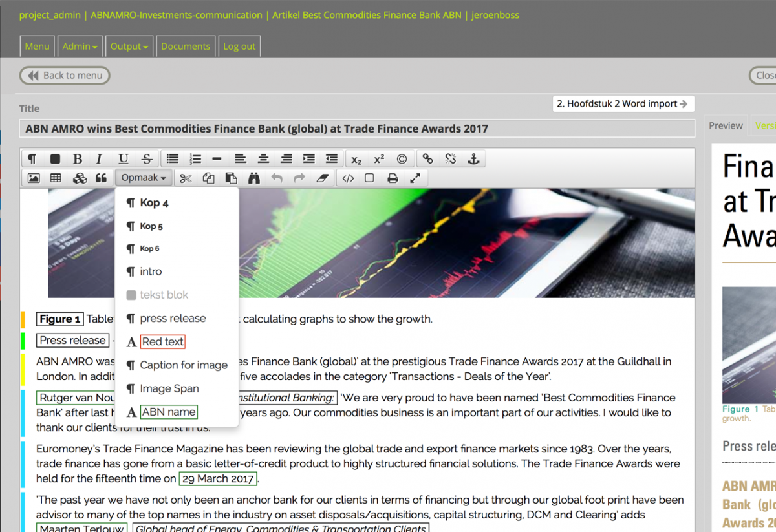Increase paragraph indent
This screenshot has height=532, width=776.
pos(309,159)
